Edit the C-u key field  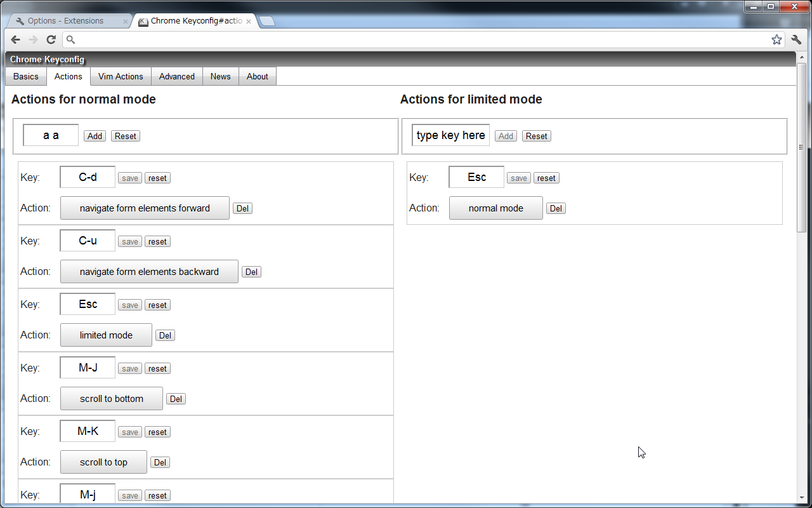pos(88,241)
